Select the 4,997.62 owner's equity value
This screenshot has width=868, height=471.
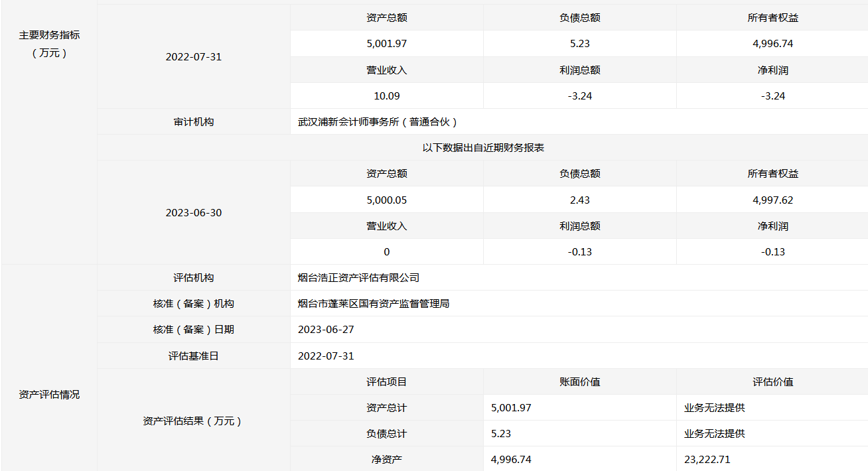tap(772, 200)
